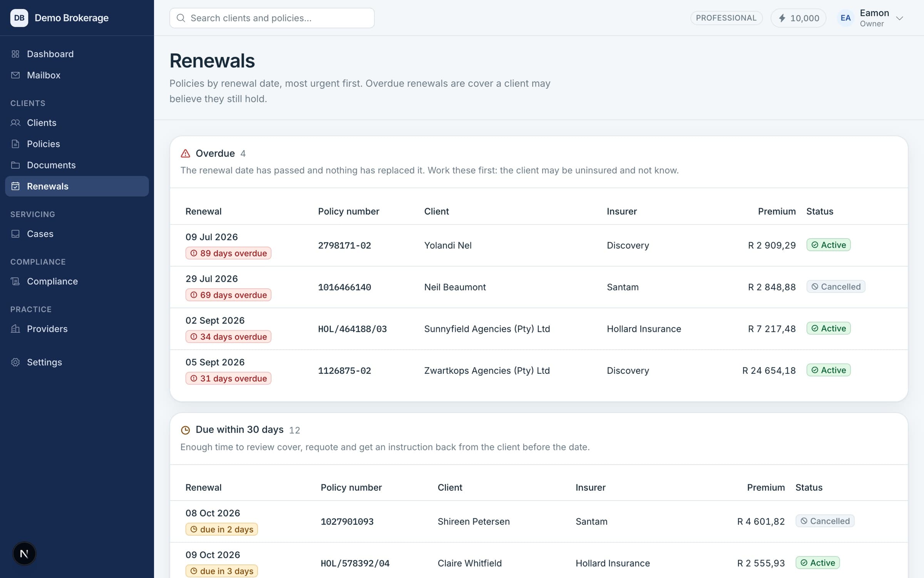
Task: Open the Dashboard menu item
Action: (77, 54)
